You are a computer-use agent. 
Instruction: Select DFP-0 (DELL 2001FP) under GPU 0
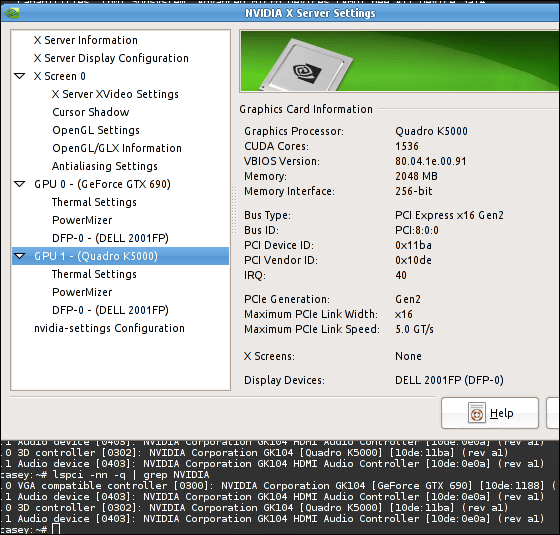(110, 238)
